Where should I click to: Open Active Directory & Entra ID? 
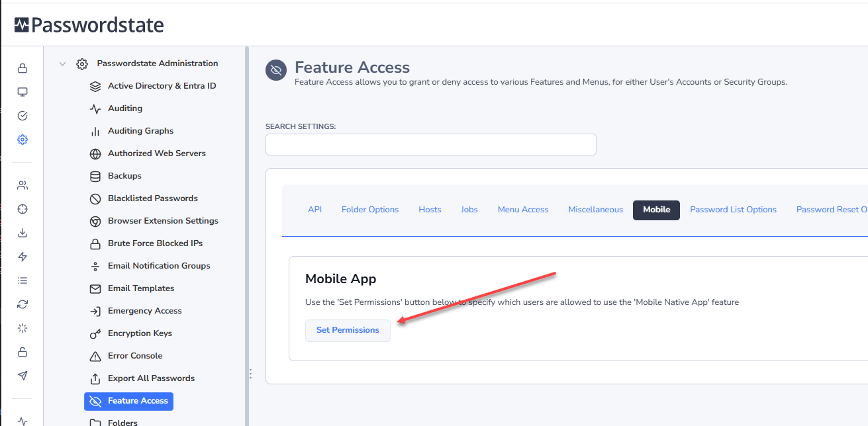(x=162, y=86)
